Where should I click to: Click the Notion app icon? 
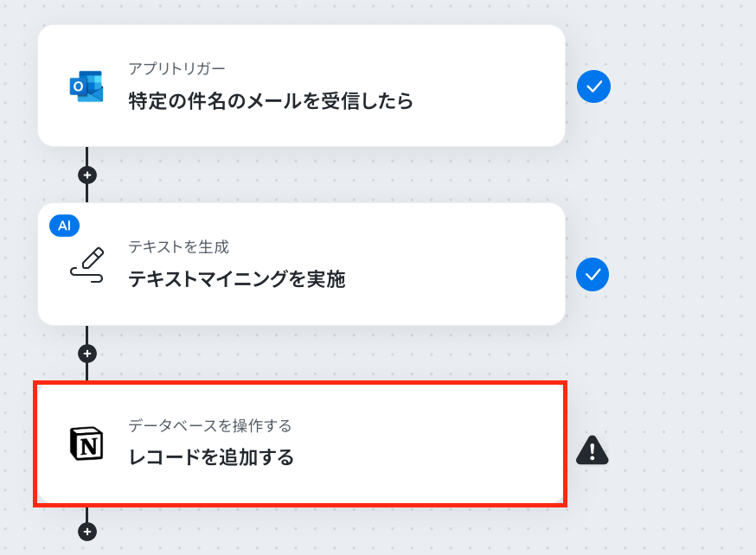tap(86, 443)
